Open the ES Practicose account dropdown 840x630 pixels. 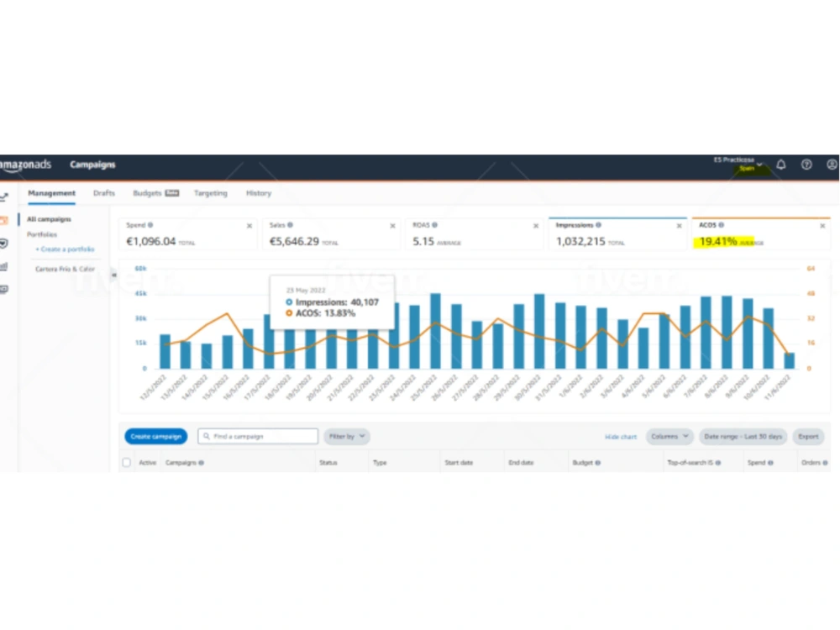tap(738, 164)
